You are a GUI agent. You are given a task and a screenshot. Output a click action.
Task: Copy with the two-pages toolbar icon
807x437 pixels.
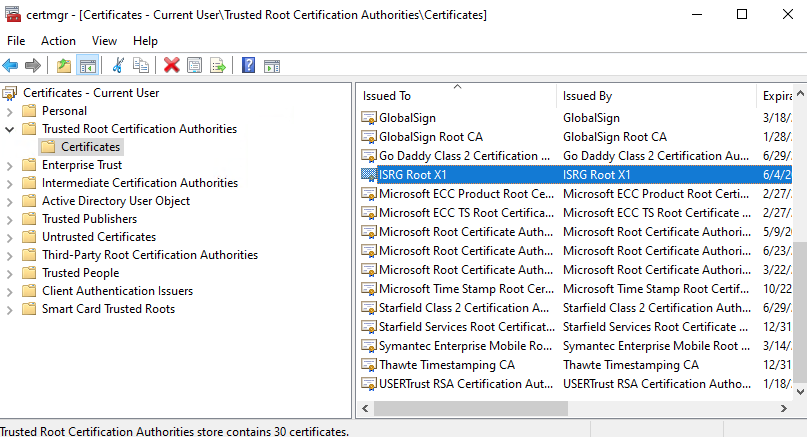(141, 65)
